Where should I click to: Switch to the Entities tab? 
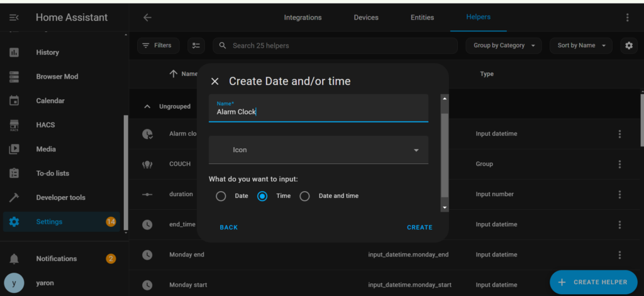422,18
